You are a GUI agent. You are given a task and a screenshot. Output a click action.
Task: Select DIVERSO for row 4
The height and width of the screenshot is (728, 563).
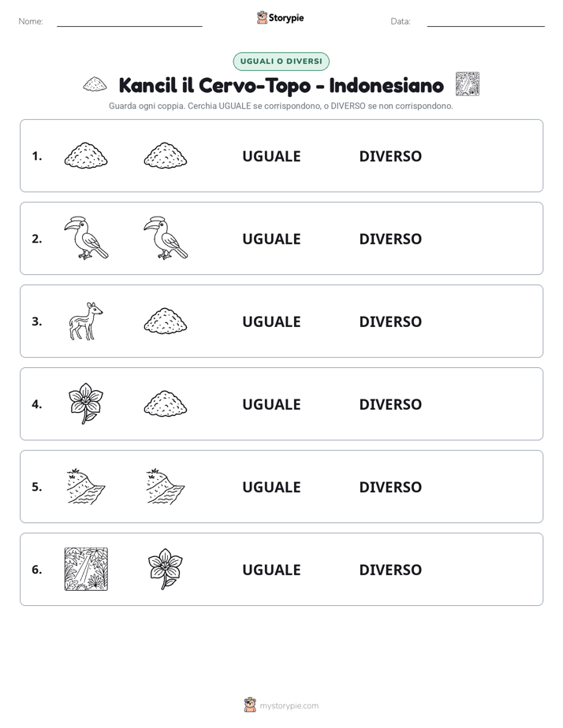pyautogui.click(x=390, y=404)
